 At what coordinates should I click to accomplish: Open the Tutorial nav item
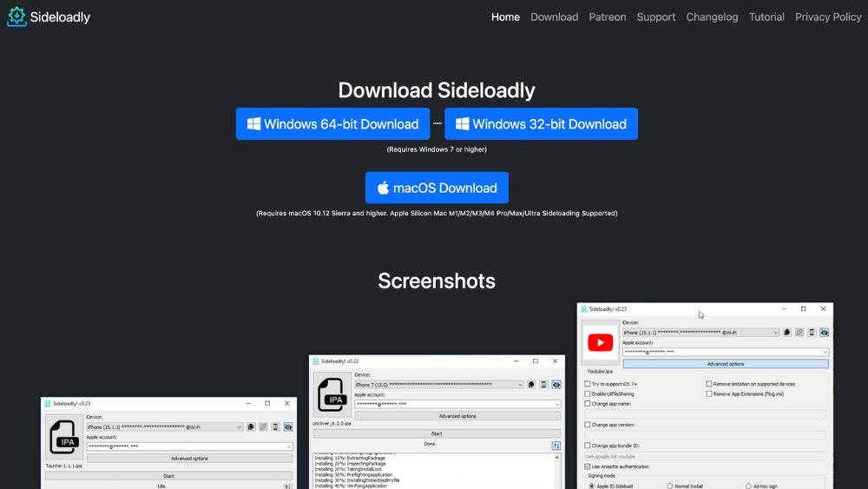coord(766,17)
